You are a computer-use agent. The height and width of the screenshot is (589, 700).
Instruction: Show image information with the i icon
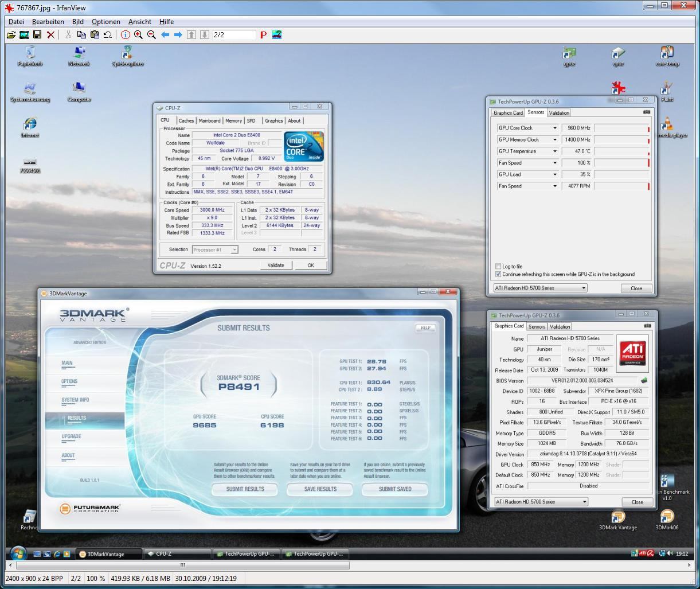[x=126, y=35]
